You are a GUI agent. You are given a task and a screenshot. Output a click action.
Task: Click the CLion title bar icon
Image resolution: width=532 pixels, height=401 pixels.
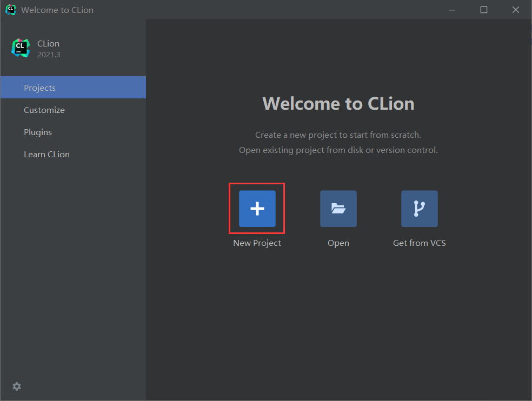(10, 10)
